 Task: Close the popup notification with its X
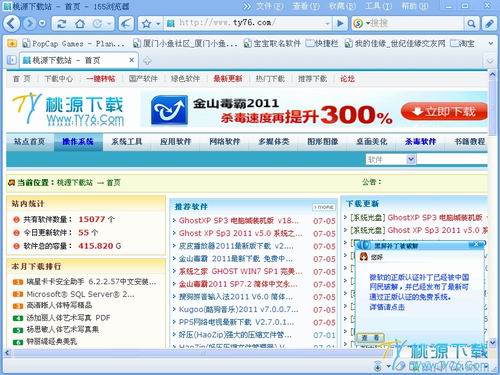pos(477,244)
